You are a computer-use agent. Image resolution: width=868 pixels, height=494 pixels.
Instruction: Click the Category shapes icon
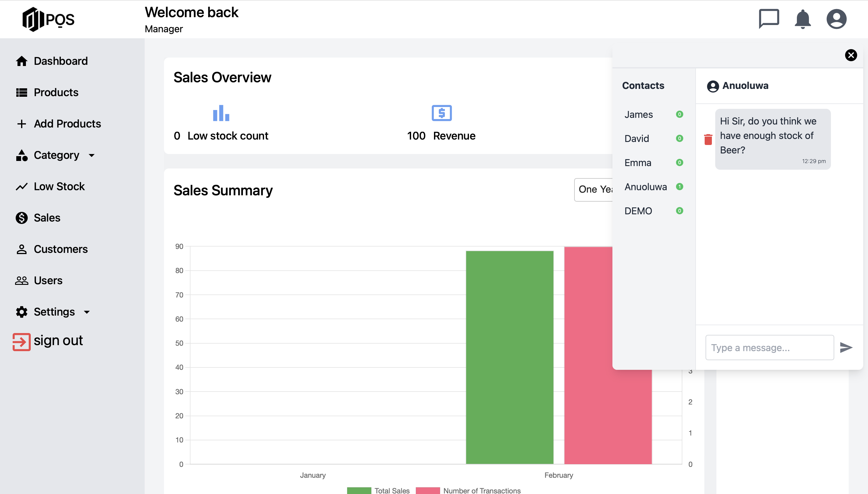pyautogui.click(x=22, y=155)
